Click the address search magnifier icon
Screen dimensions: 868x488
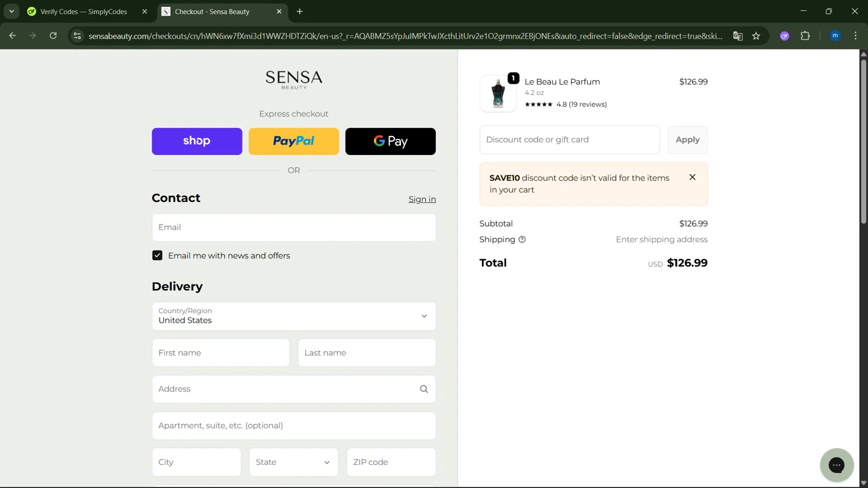tap(424, 389)
